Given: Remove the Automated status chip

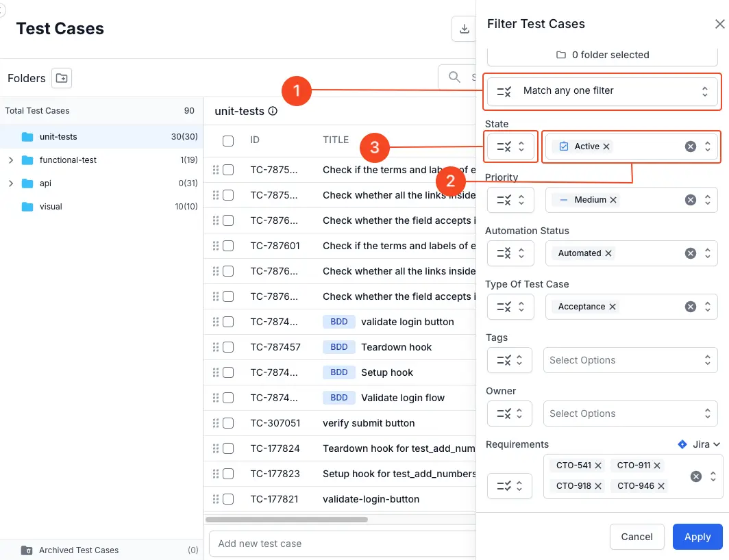Looking at the screenshot, I should point(608,253).
